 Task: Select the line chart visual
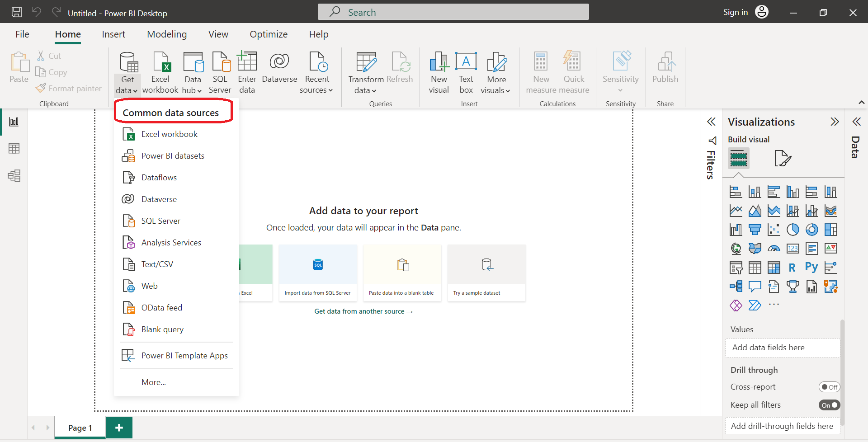736,211
